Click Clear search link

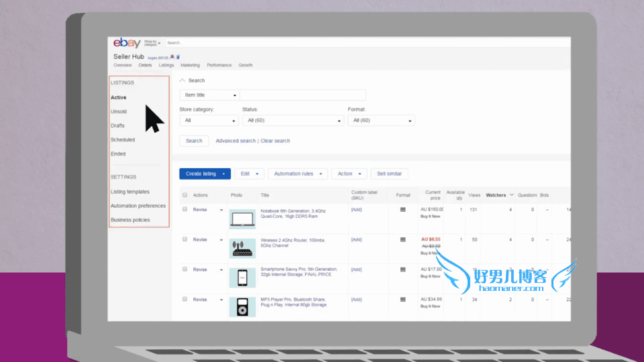275,141
